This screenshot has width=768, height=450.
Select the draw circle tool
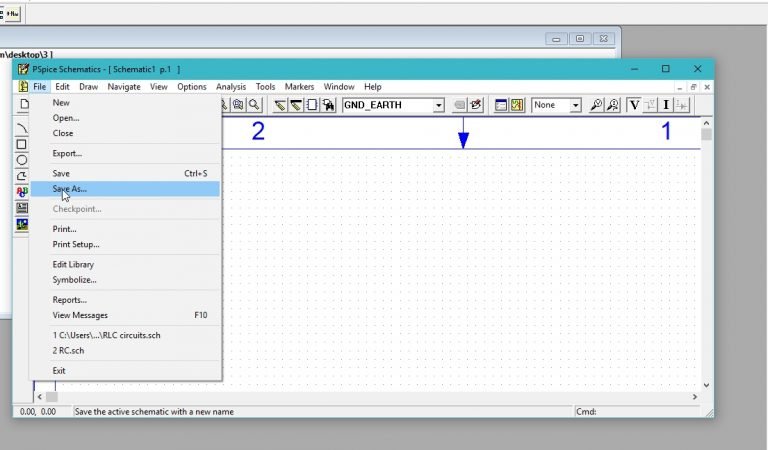22,160
